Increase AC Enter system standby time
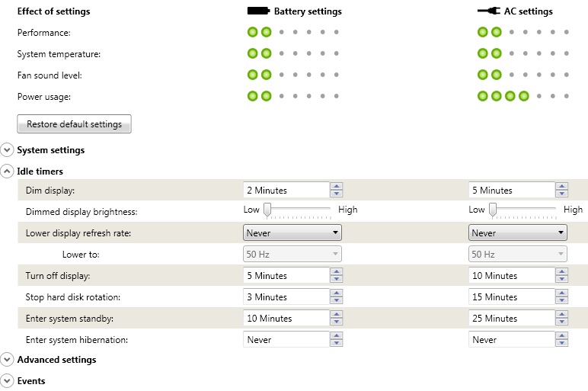Screen dimensions: 588x391 [x=562, y=315]
